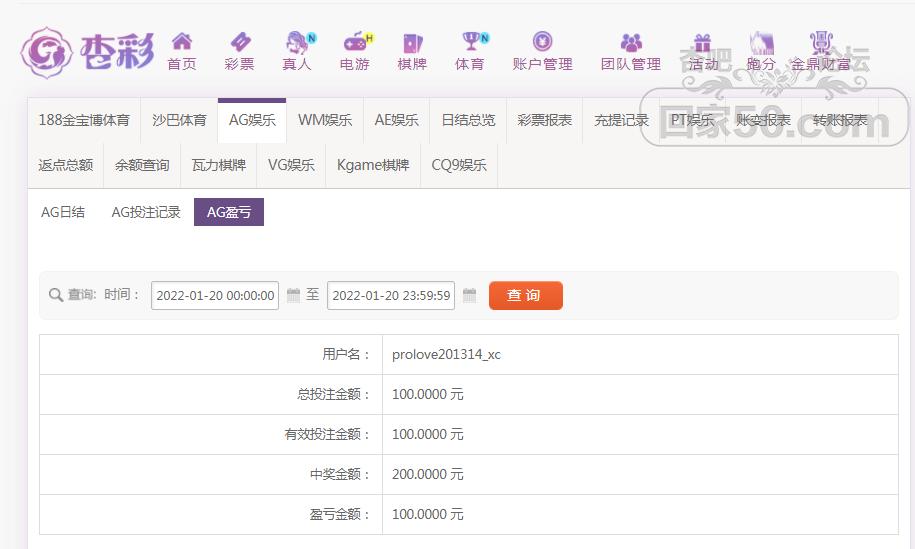Open 返点总额 tab
Screen dimensions: 915x549
66,165
